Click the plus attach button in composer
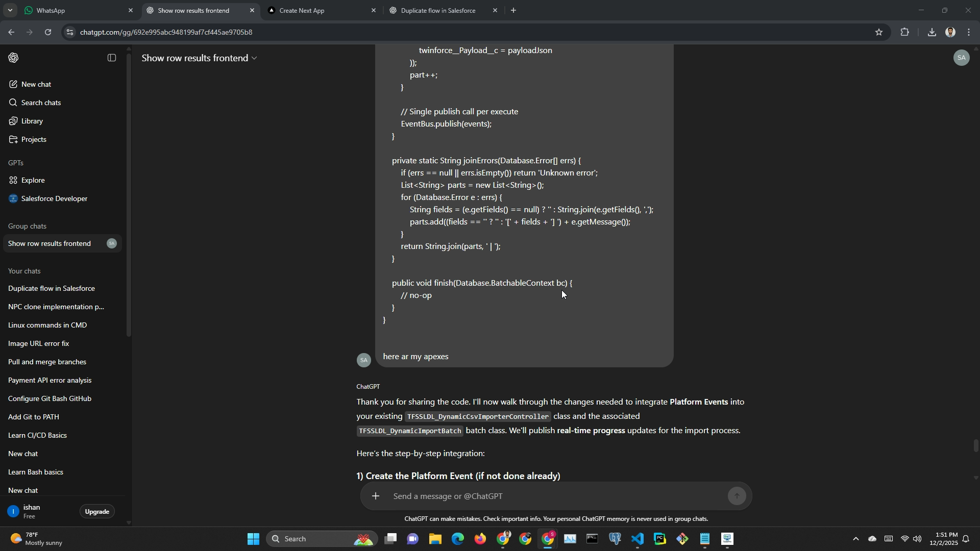Viewport: 980px width, 551px height. (x=376, y=496)
